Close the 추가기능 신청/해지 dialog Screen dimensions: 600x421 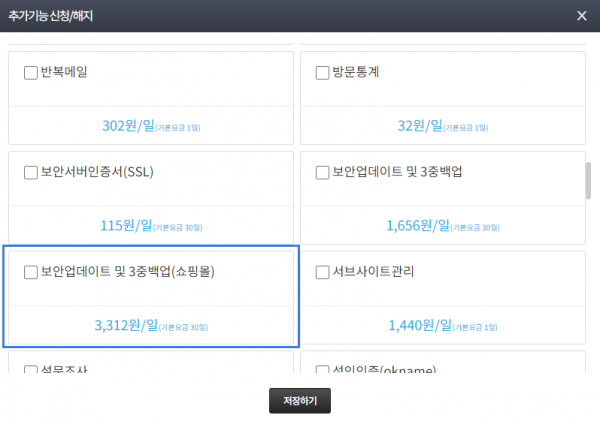tap(582, 15)
